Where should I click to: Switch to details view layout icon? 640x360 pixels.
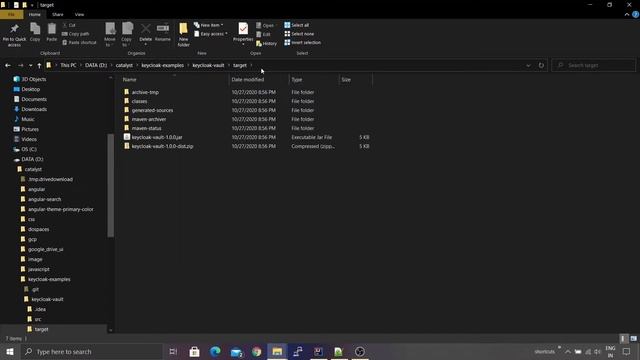point(623,338)
